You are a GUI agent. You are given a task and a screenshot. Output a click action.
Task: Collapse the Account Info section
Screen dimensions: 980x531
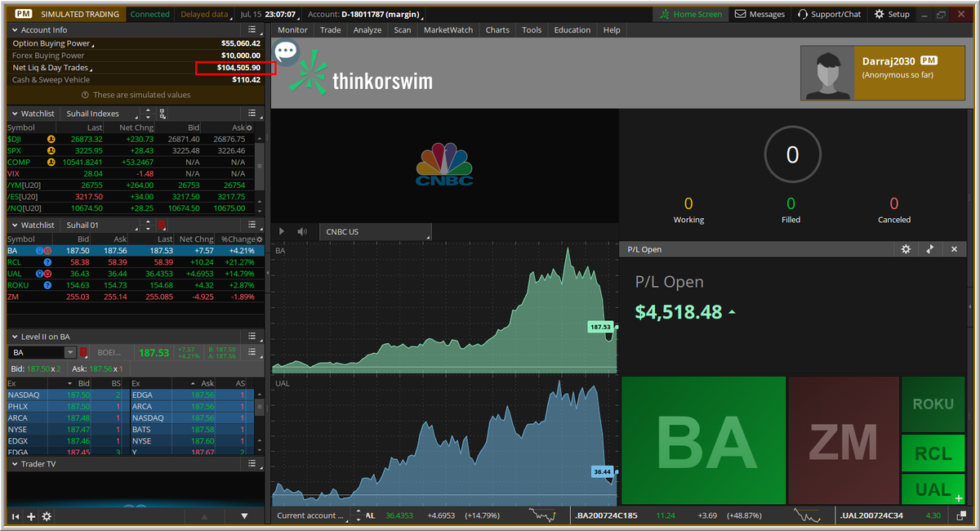(x=14, y=30)
